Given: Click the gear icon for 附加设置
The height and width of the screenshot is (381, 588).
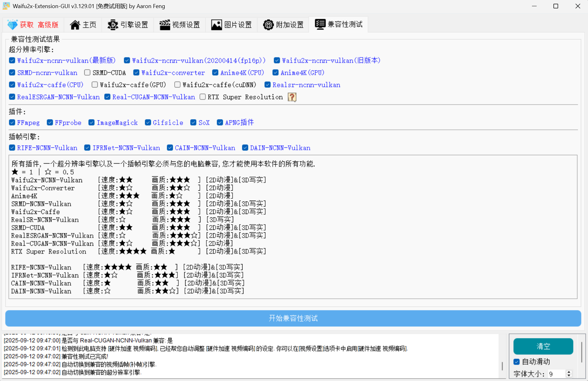Looking at the screenshot, I should [x=268, y=25].
